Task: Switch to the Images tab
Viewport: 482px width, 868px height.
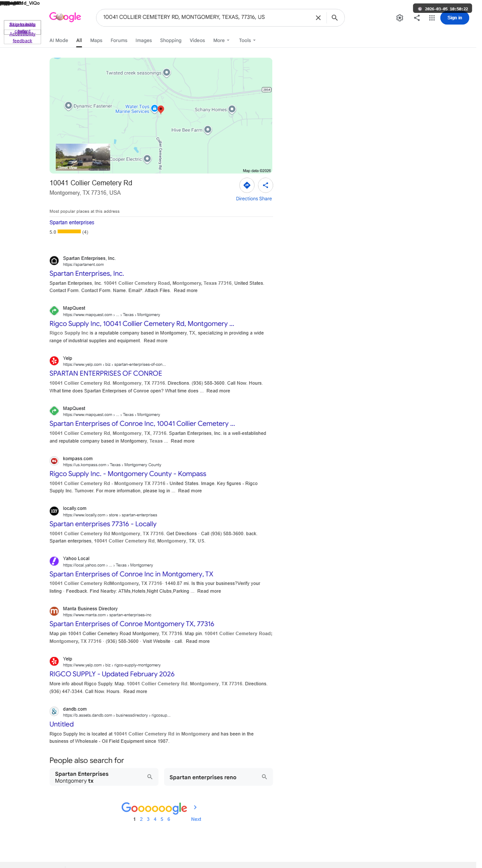Action: [144, 40]
